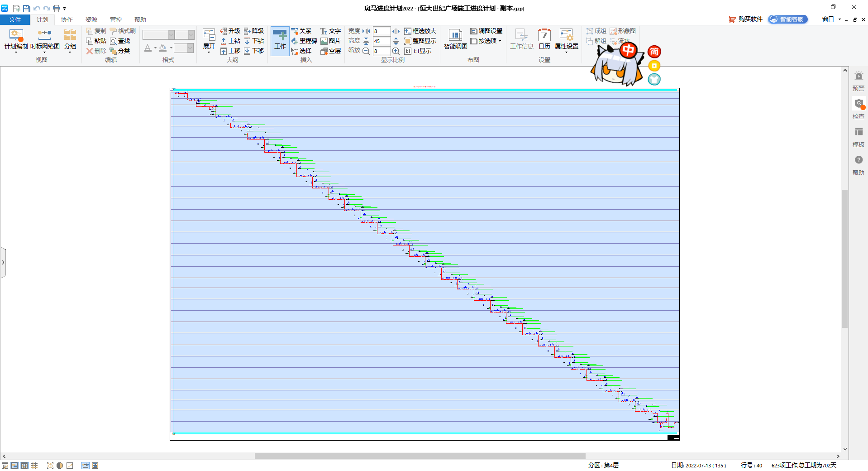This screenshot has height=471, width=868.
Task: Toggle the highlighted Gantt layout status icon
Action: point(14,466)
